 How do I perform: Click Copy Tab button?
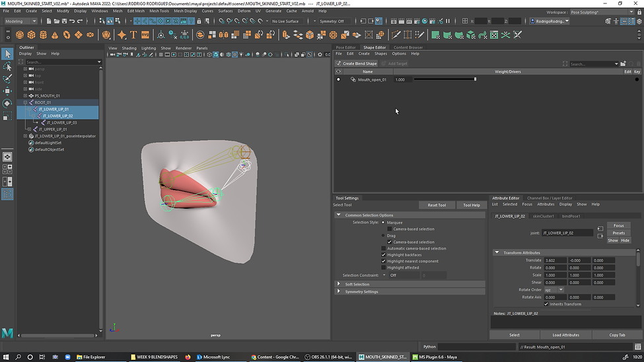(617, 335)
